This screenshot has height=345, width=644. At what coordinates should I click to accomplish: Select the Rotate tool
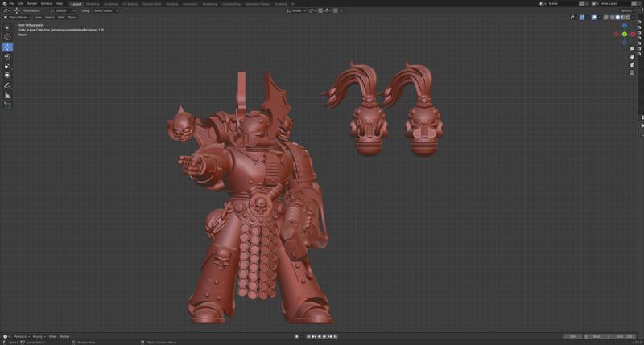click(x=7, y=56)
